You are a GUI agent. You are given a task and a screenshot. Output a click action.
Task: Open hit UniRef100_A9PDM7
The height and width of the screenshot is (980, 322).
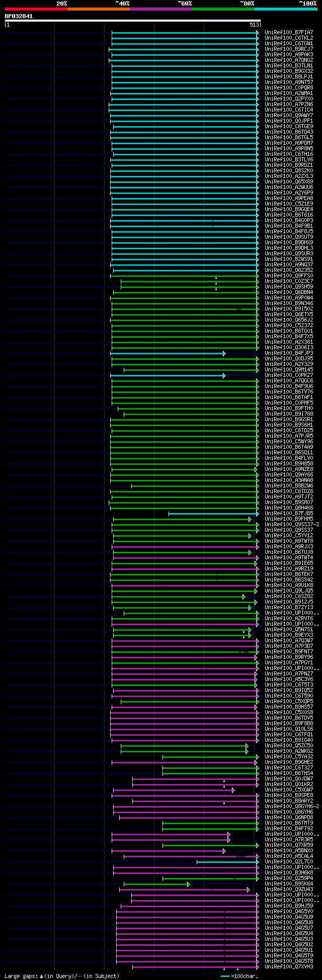coord(289,143)
